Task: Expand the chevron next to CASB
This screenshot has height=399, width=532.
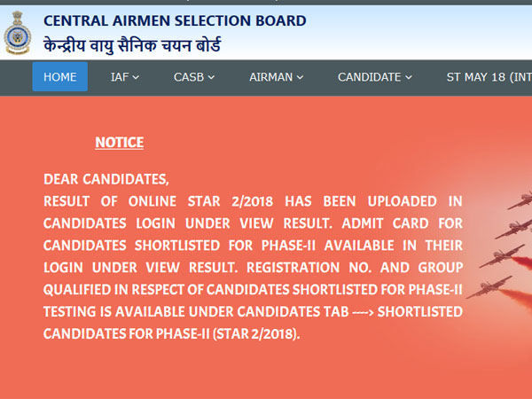Action: pyautogui.click(x=211, y=78)
